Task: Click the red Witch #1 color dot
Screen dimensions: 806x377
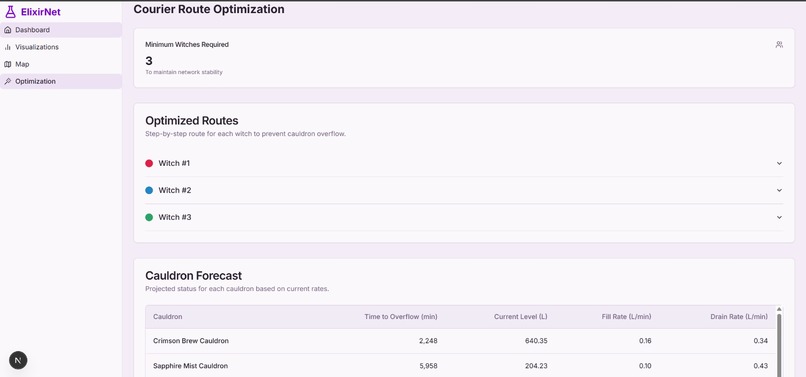Action: 149,163
